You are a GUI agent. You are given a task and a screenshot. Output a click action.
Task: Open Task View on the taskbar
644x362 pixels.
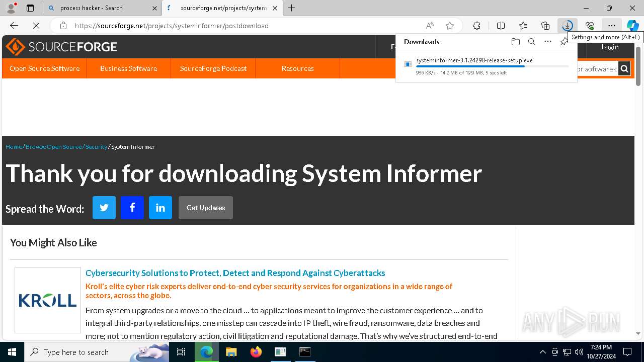pos(182,352)
